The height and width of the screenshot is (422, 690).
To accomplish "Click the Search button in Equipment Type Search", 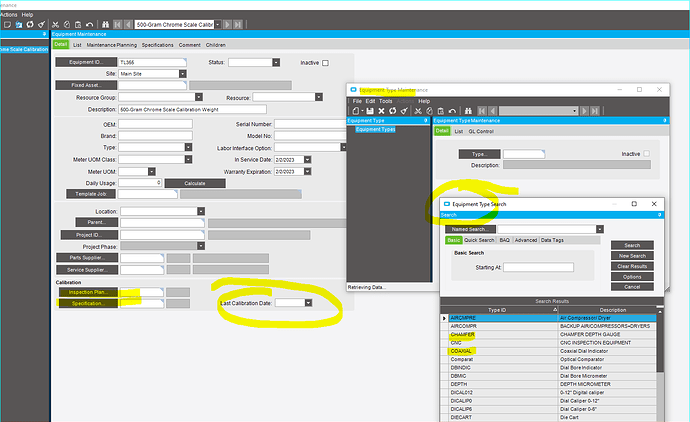I will click(x=632, y=245).
